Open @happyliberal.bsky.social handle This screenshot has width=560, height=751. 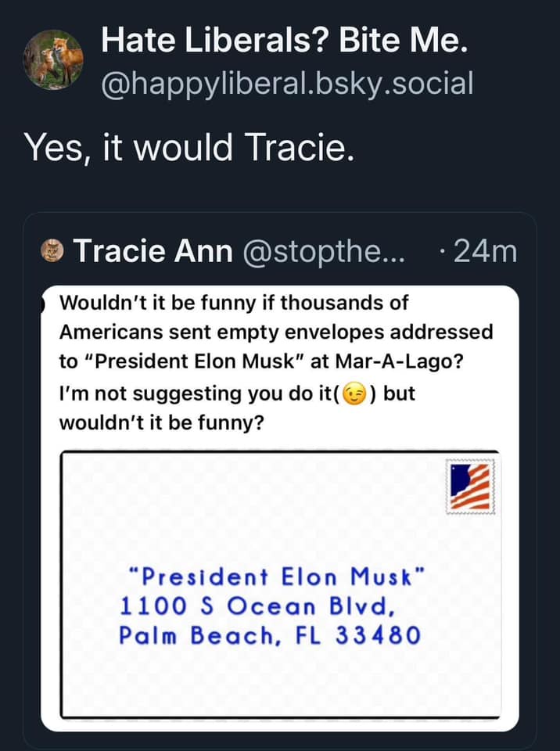click(x=287, y=84)
